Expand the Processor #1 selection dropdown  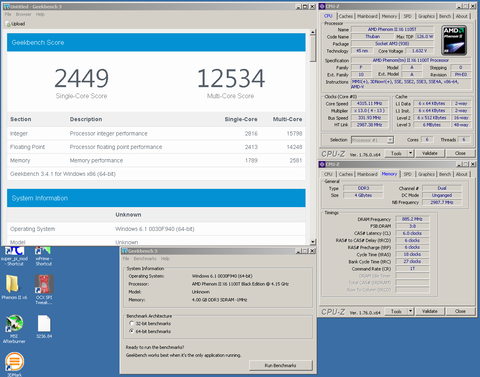[x=390, y=140]
